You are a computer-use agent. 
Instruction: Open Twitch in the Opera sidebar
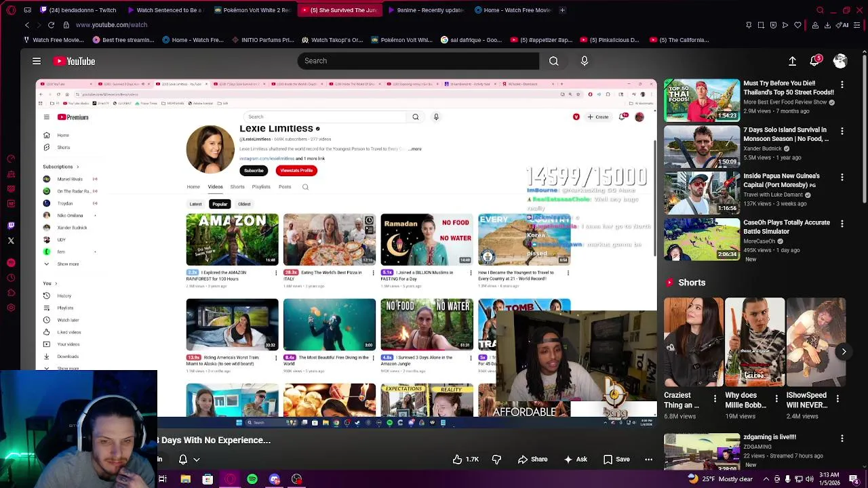click(11, 226)
